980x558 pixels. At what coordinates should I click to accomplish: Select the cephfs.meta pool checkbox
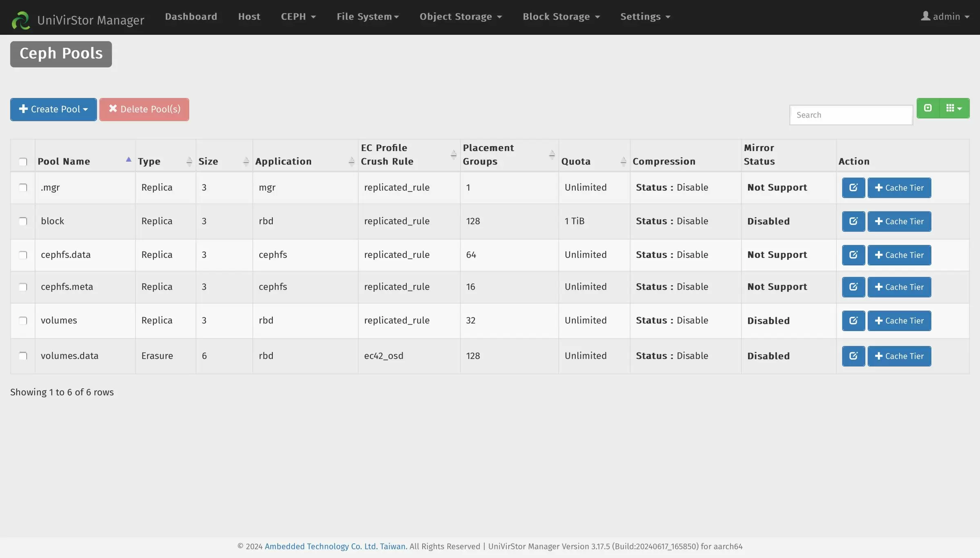23,287
